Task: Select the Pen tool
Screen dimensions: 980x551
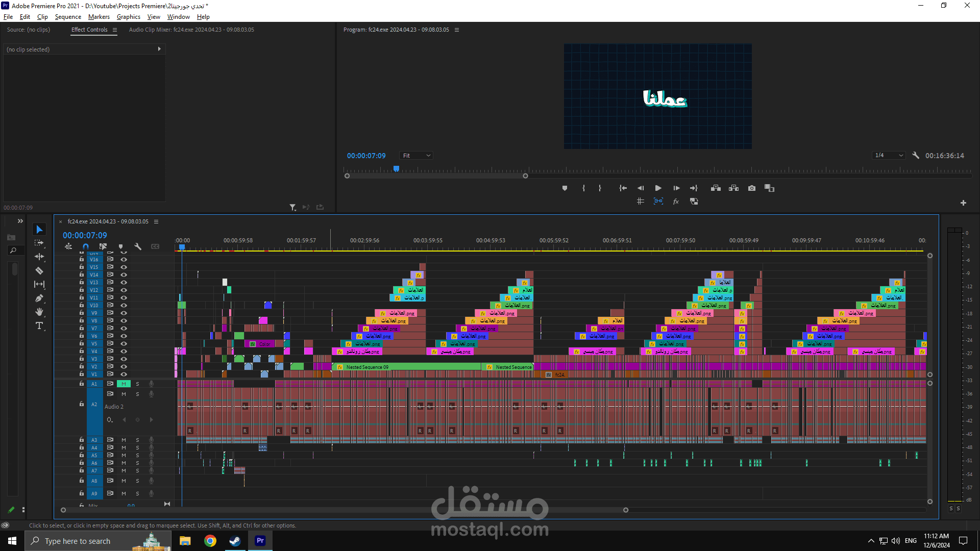Action: 39,298
